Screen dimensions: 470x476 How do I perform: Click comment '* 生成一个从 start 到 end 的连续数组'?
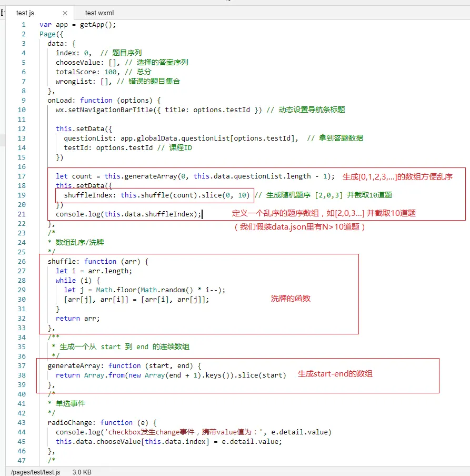[121, 346]
